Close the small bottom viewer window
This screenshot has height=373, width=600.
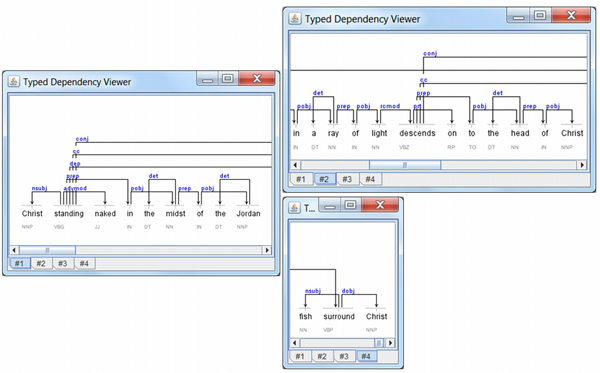[x=380, y=205]
